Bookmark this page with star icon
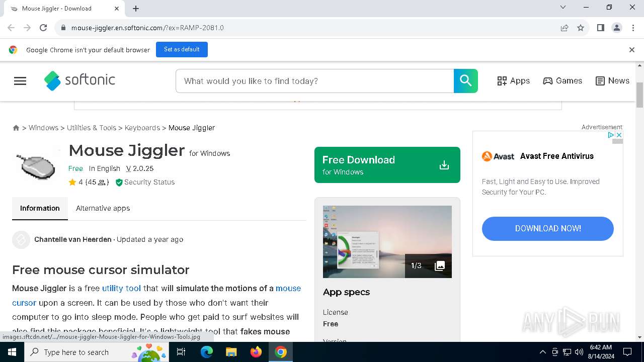The width and height of the screenshot is (644, 362). (581, 28)
